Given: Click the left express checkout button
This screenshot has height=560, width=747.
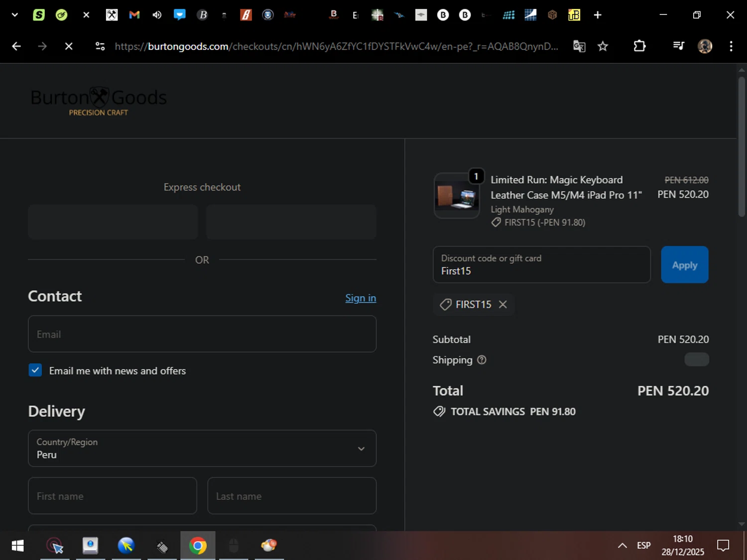Looking at the screenshot, I should (113, 222).
